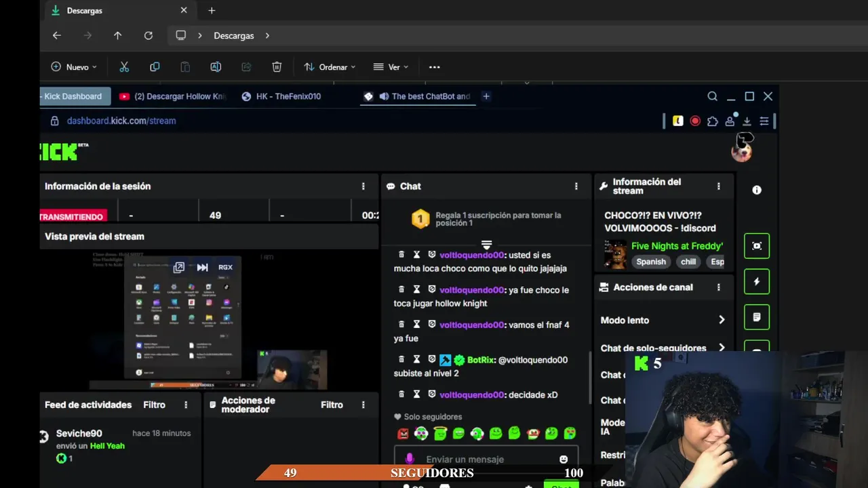Focus the Enviar un mensaje input
The height and width of the screenshot is (488, 868).
486,459
